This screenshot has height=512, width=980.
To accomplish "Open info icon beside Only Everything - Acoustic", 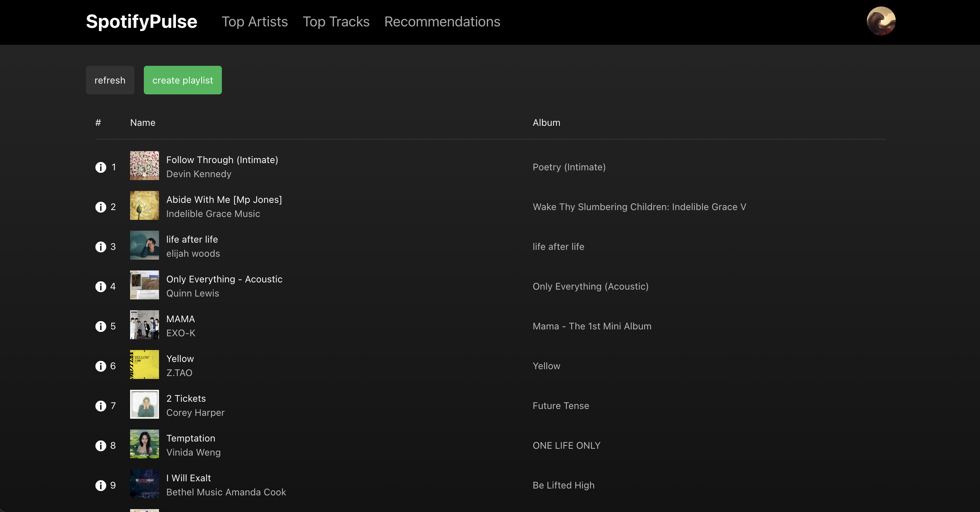I will (100, 287).
